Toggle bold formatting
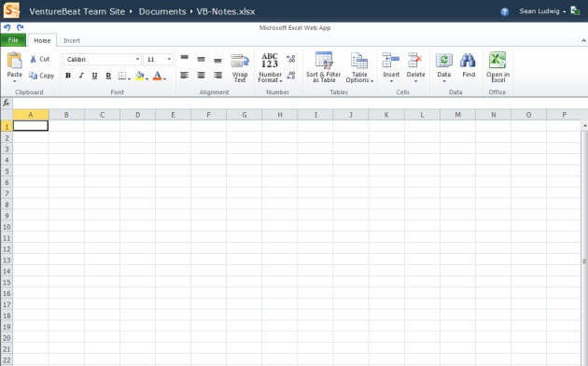The width and height of the screenshot is (588, 366). click(x=68, y=76)
